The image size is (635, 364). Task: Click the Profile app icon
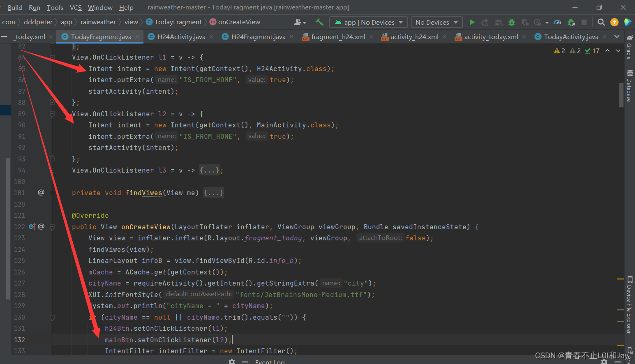coord(538,22)
